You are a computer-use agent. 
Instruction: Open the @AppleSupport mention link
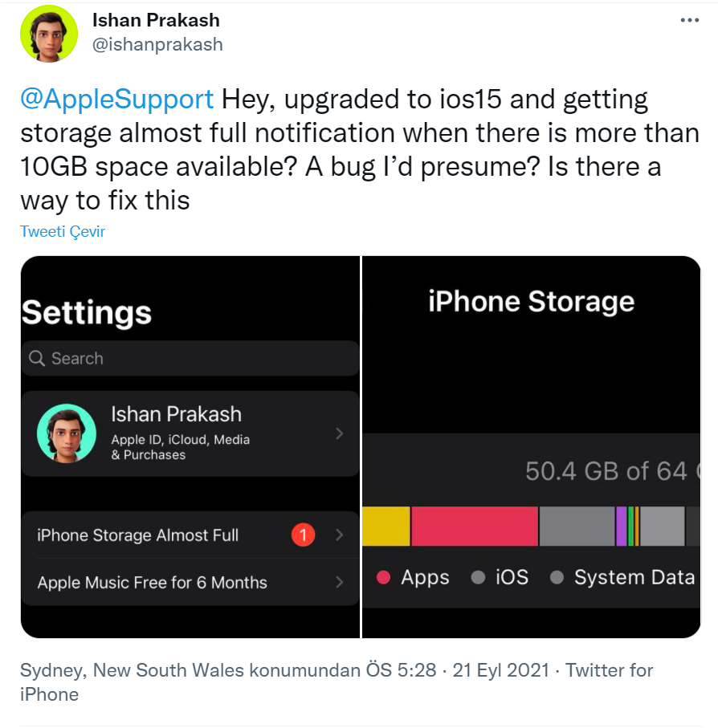[x=117, y=100]
